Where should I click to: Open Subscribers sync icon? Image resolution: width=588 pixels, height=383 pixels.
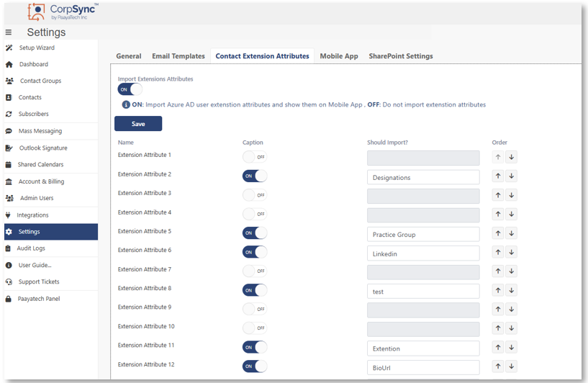9,114
